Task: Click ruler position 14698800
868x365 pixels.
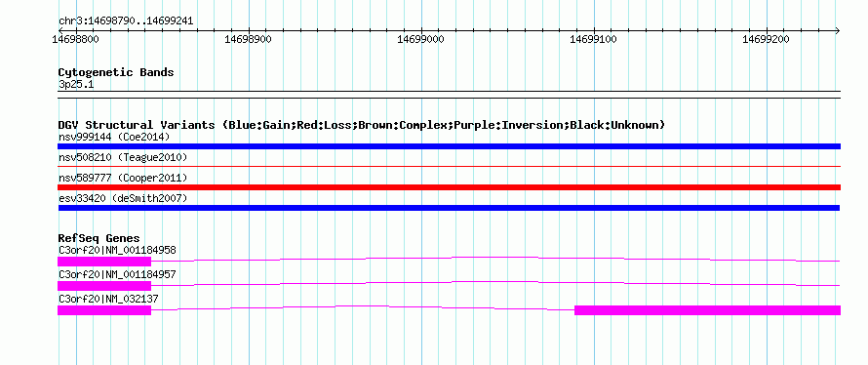Action: pos(75,40)
